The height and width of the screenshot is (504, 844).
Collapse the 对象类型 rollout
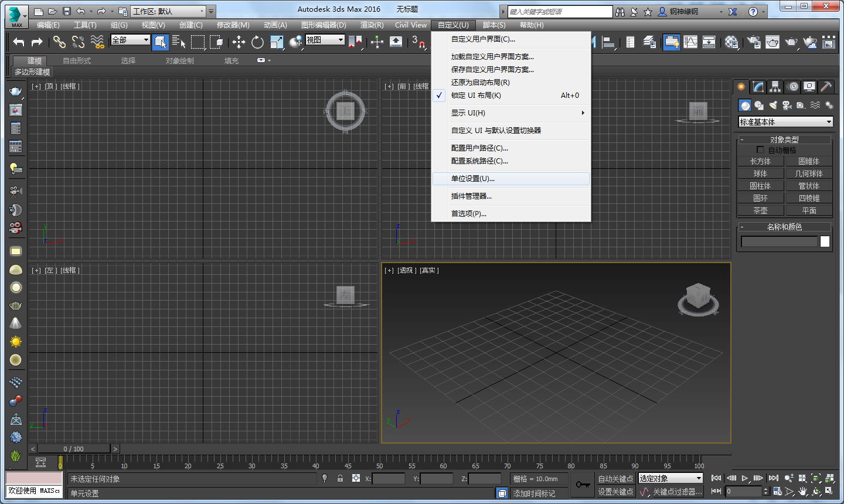[784, 139]
